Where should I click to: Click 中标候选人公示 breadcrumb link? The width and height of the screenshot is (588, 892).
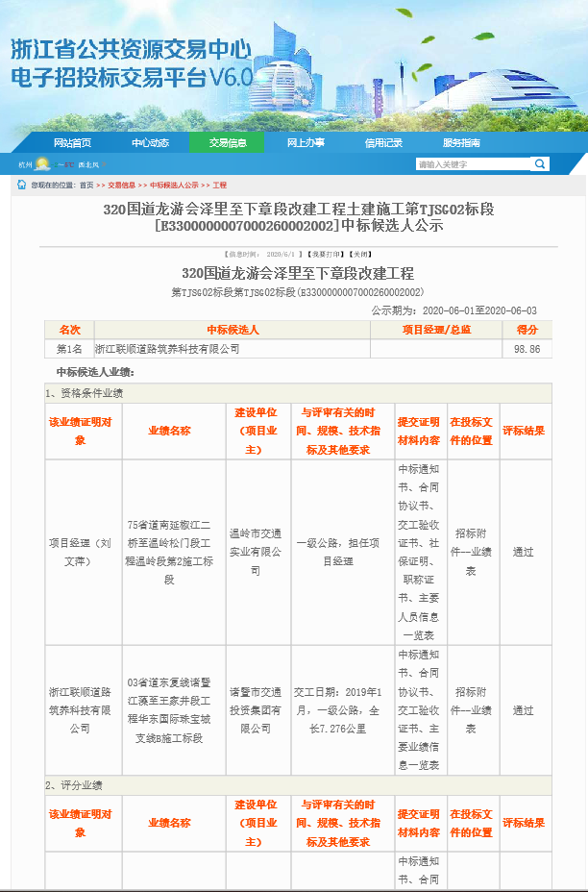click(174, 185)
